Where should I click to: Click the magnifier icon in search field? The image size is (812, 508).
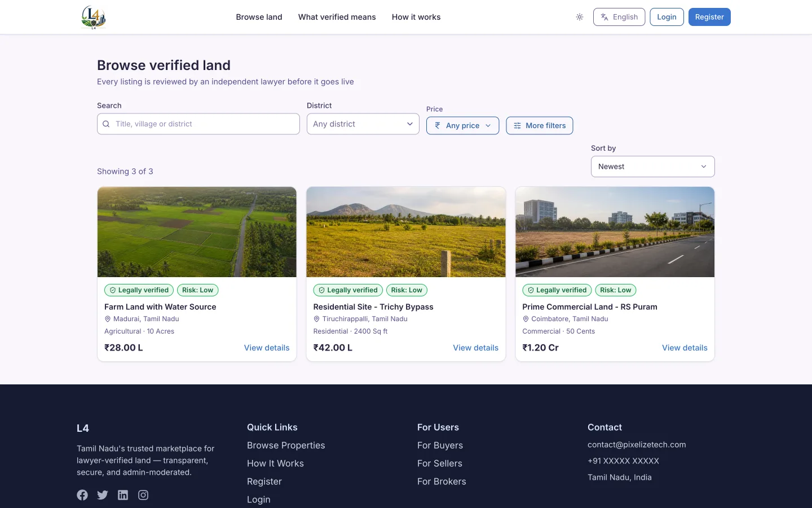(x=106, y=124)
